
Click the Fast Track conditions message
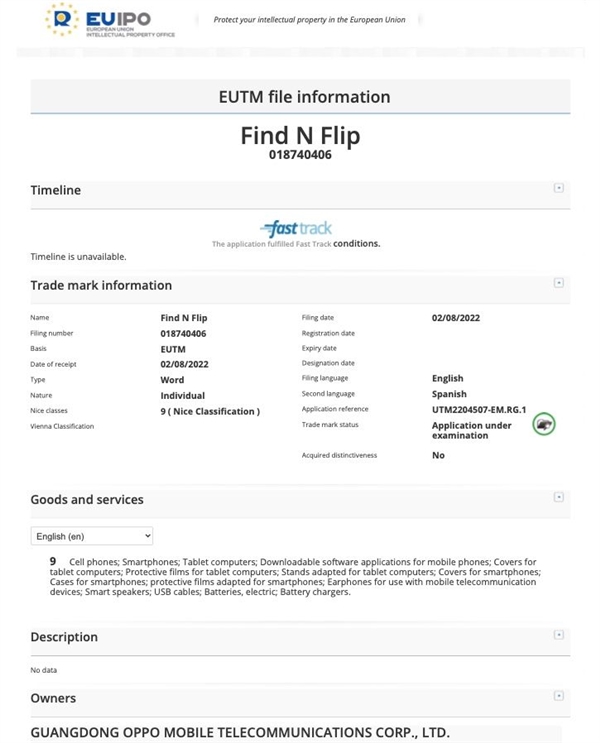coord(296,244)
